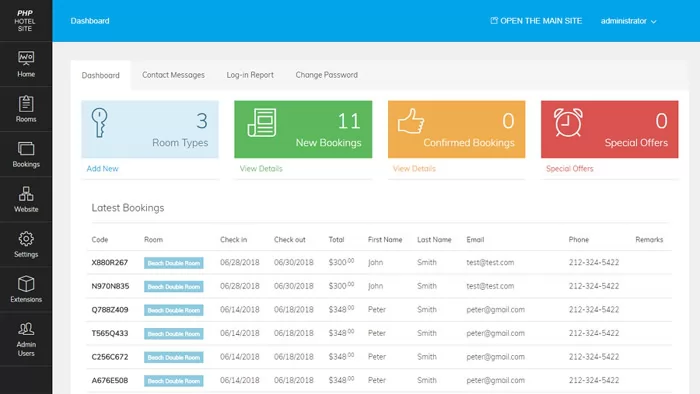Click the newspaper icon on New Bookings card
The image size is (700, 394).
pyautogui.click(x=262, y=122)
